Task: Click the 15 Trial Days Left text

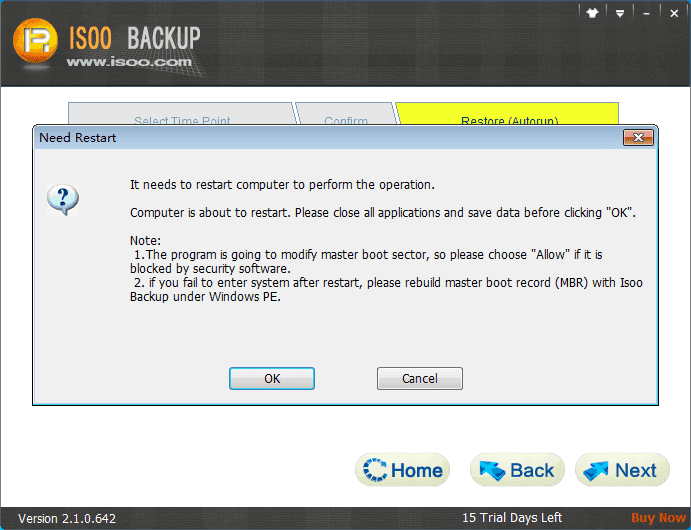Action: tap(512, 517)
